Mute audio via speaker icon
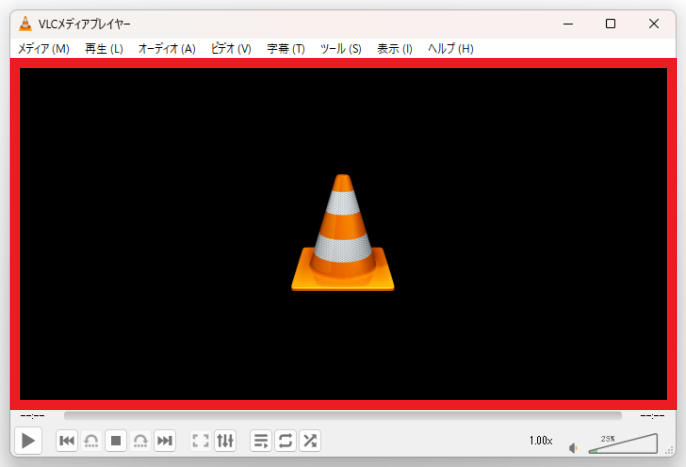 573,448
